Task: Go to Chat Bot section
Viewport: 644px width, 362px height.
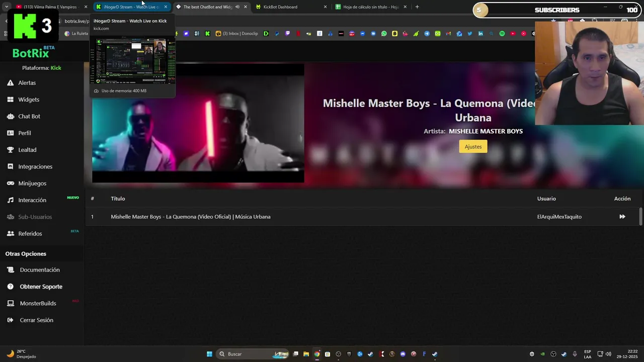Action: [29, 116]
